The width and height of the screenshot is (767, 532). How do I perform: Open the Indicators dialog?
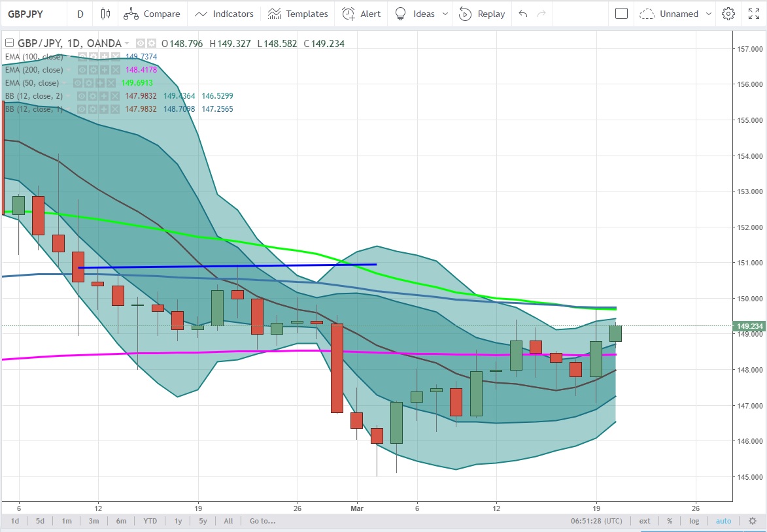pyautogui.click(x=224, y=14)
